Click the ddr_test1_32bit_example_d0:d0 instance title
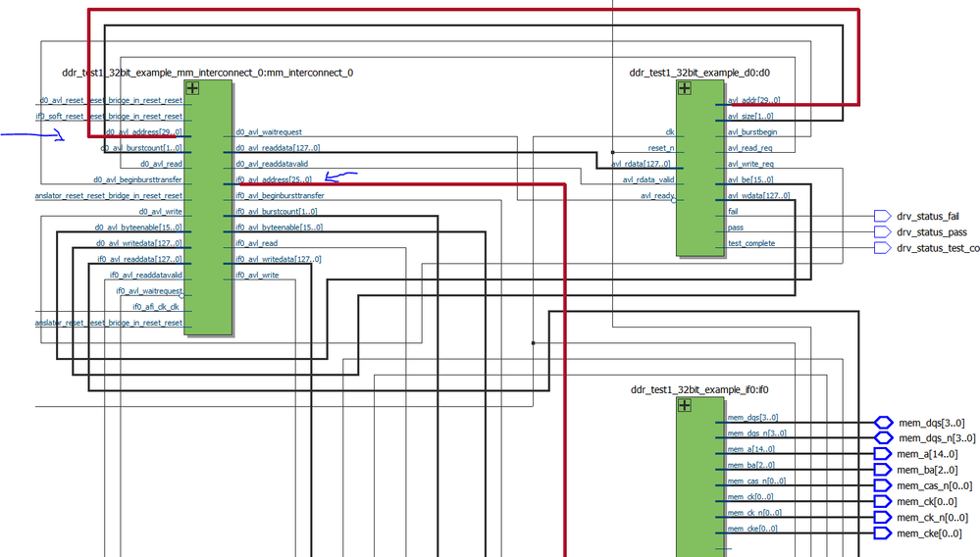The image size is (980, 557). [699, 73]
